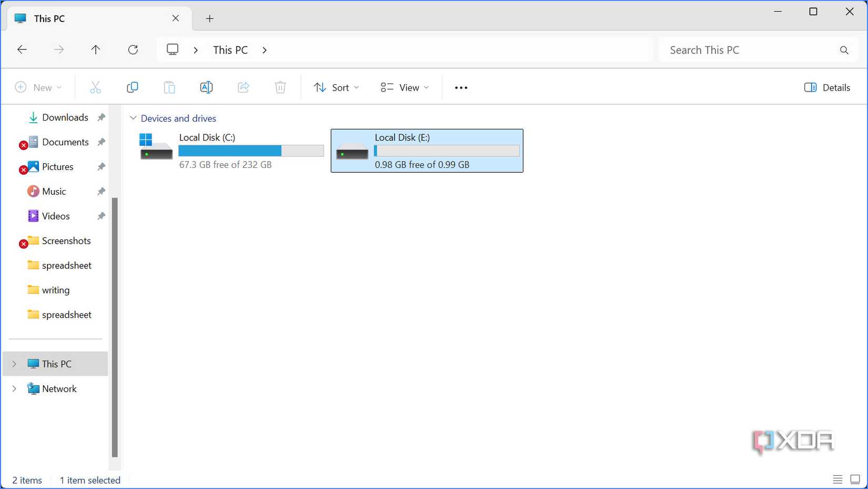This screenshot has width=868, height=489.
Task: Toggle the Details pane
Action: (827, 87)
